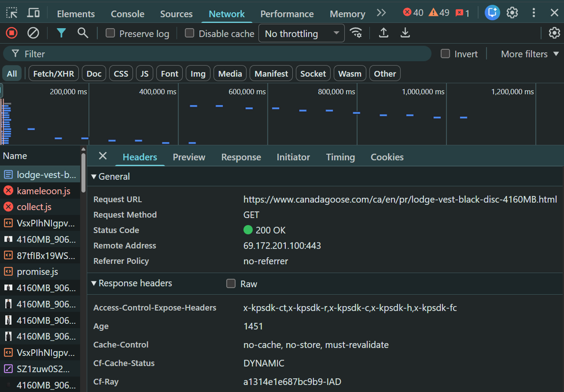
Task: Open the Memory panel
Action: click(x=347, y=14)
